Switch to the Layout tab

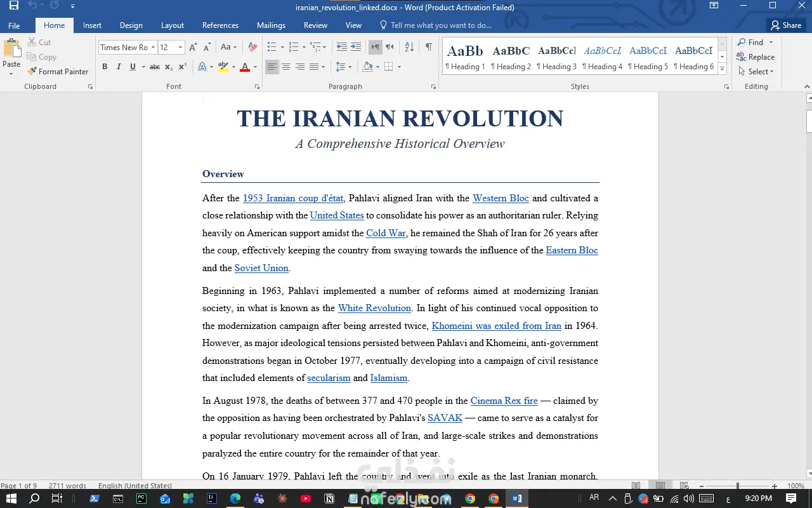pyautogui.click(x=172, y=25)
